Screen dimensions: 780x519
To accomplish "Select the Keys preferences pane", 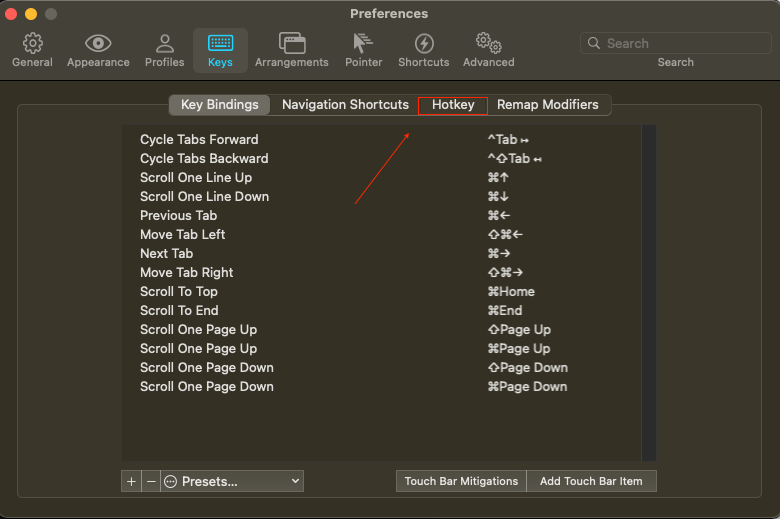I will [x=220, y=50].
